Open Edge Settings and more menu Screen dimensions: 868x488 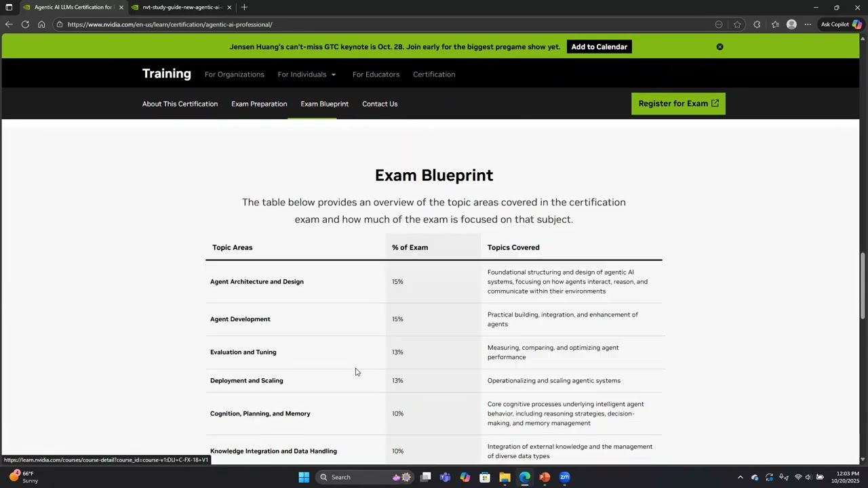click(x=808, y=24)
